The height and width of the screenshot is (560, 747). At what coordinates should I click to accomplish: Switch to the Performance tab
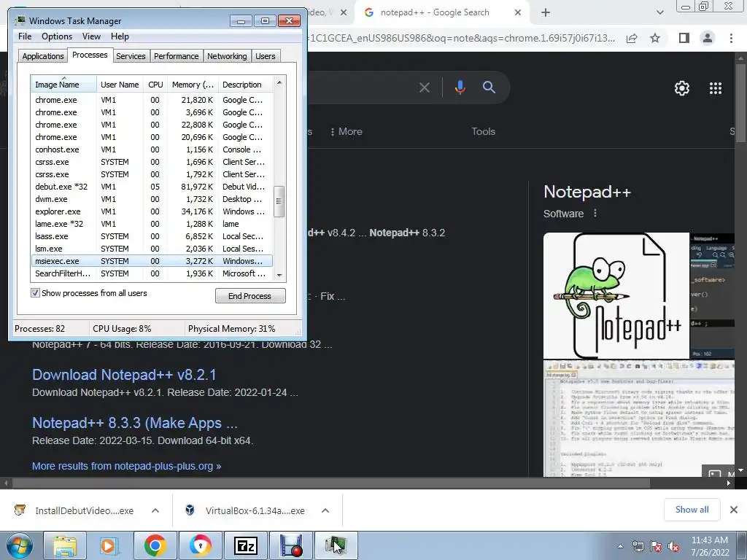pyautogui.click(x=177, y=56)
